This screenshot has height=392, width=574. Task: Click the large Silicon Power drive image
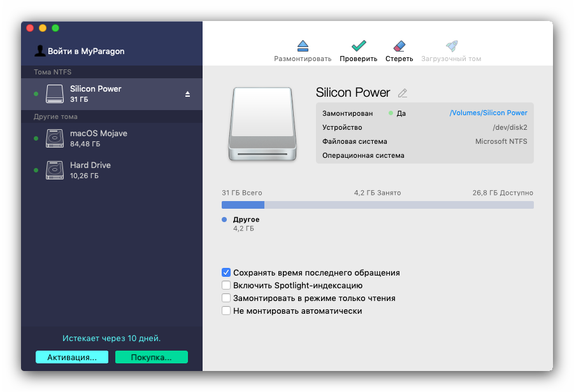(262, 123)
